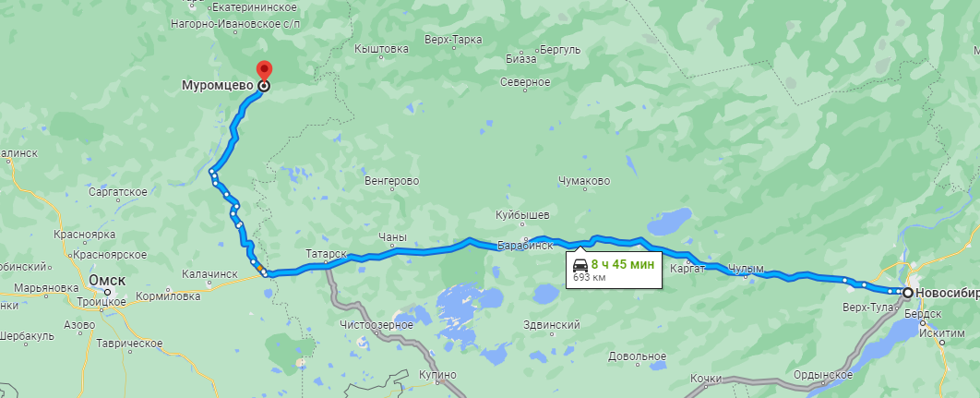Image resolution: width=980 pixels, height=398 pixels.
Task: Click the Татарск town marker on the route
Action: pos(325,264)
